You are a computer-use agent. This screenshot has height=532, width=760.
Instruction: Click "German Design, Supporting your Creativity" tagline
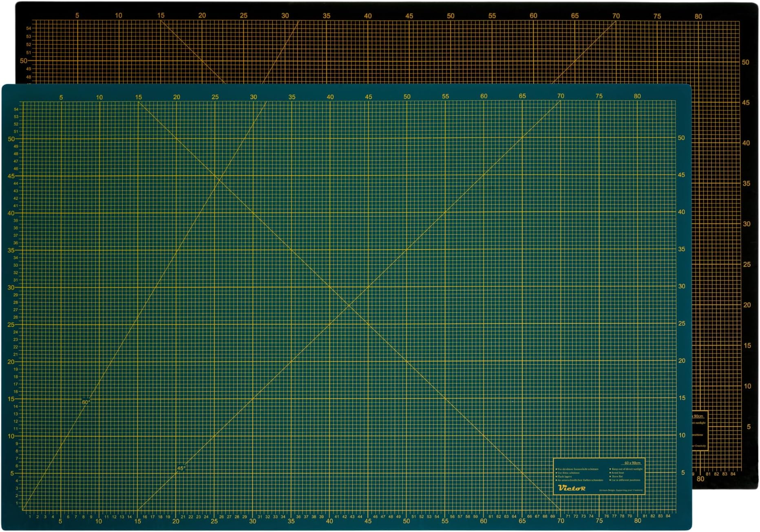point(621,490)
